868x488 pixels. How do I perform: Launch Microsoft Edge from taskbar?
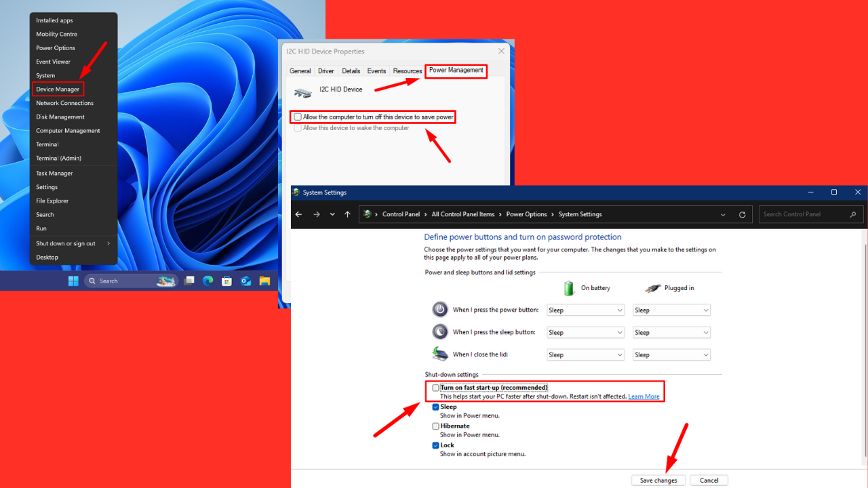pyautogui.click(x=208, y=281)
